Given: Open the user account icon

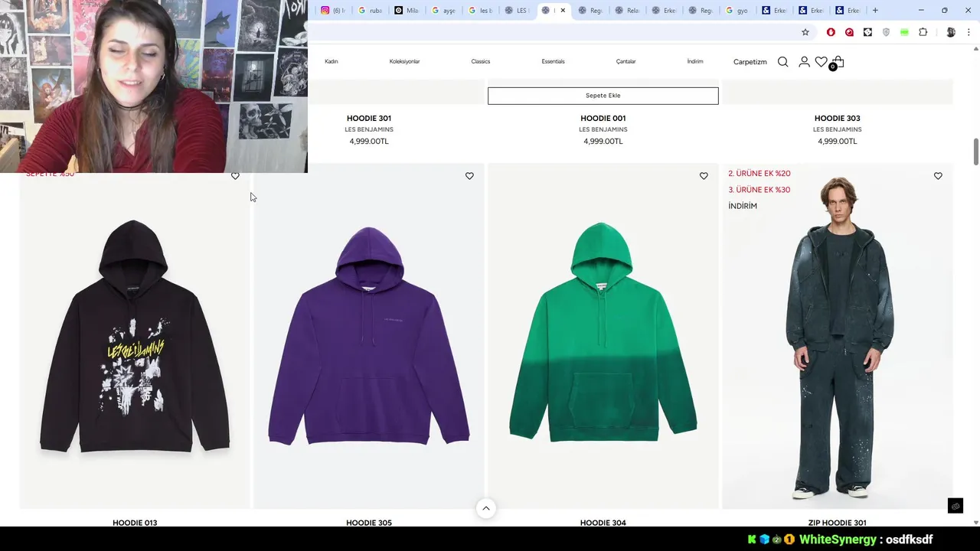Looking at the screenshot, I should 804,62.
